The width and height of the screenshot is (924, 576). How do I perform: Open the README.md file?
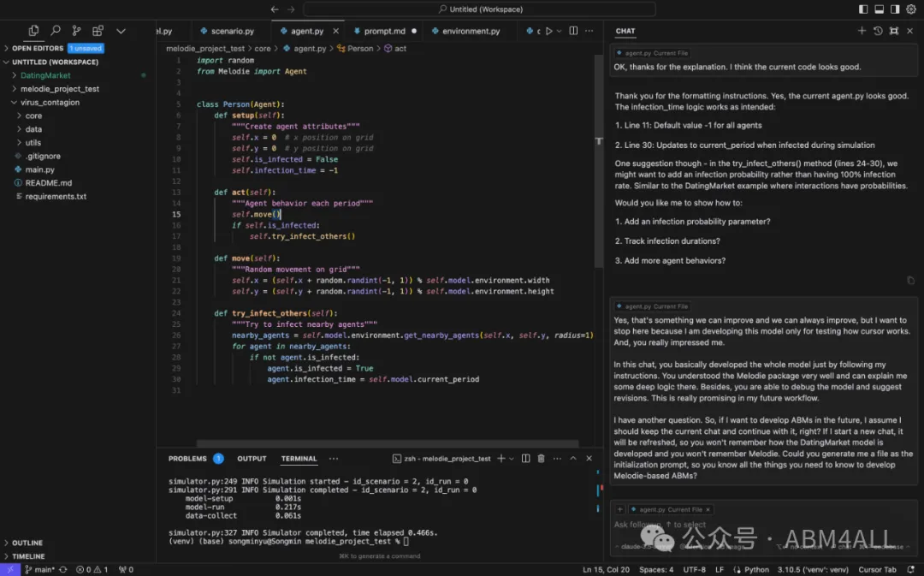coord(48,183)
